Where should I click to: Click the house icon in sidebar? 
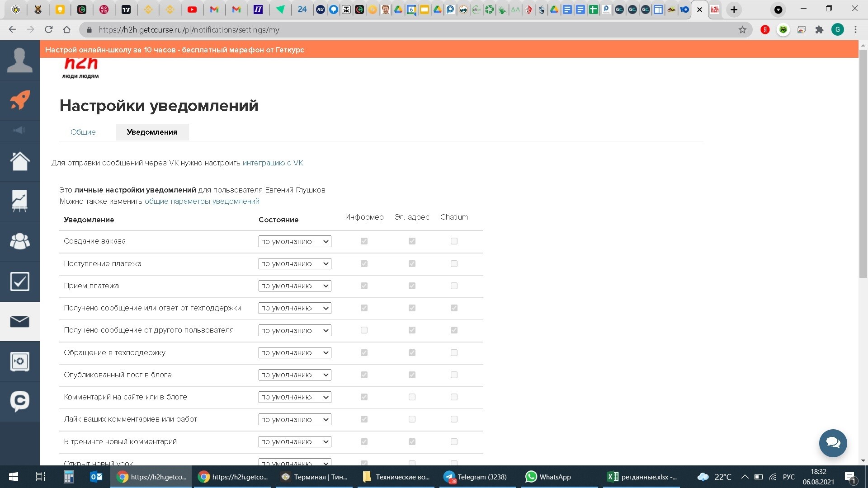tap(20, 161)
